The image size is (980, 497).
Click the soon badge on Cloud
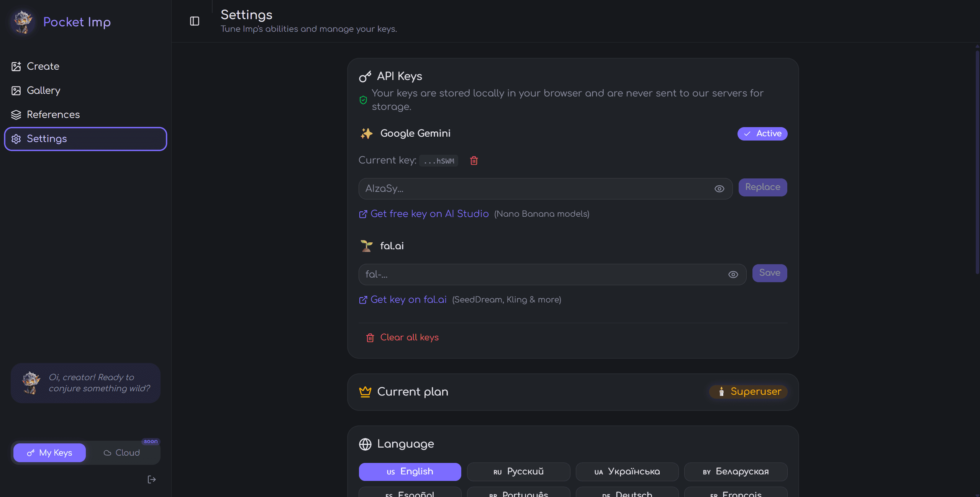pos(151,441)
